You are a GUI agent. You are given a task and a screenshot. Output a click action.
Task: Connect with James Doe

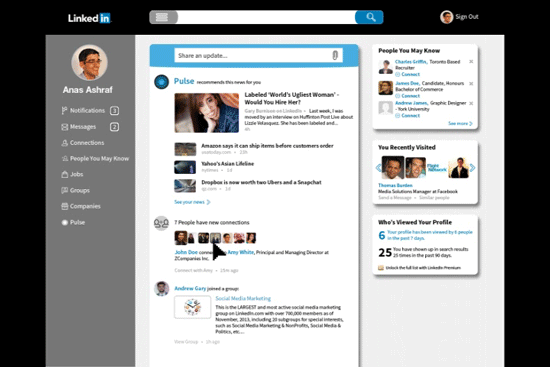[408, 96]
